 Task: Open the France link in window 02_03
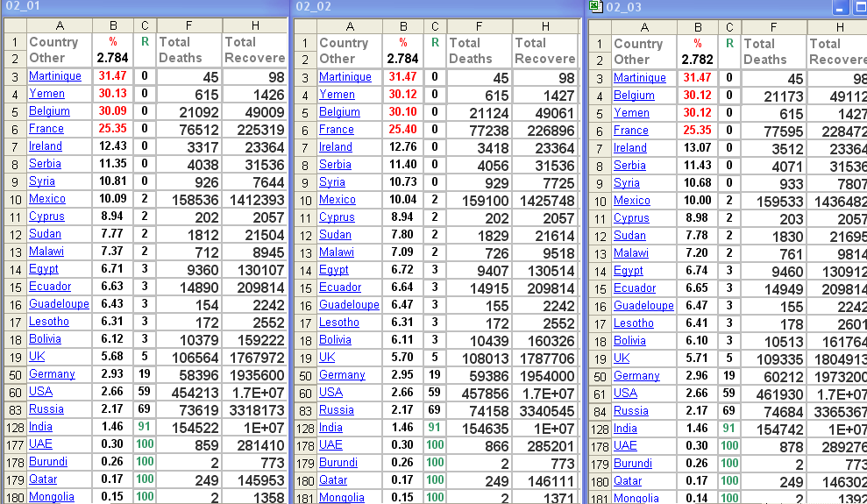click(x=630, y=131)
